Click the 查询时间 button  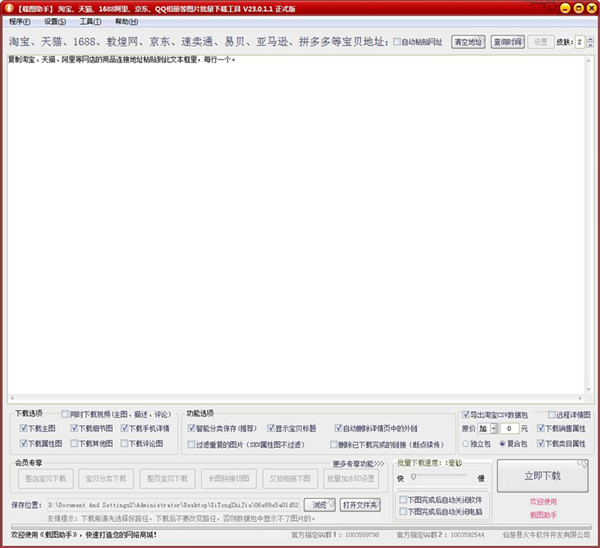click(x=505, y=42)
